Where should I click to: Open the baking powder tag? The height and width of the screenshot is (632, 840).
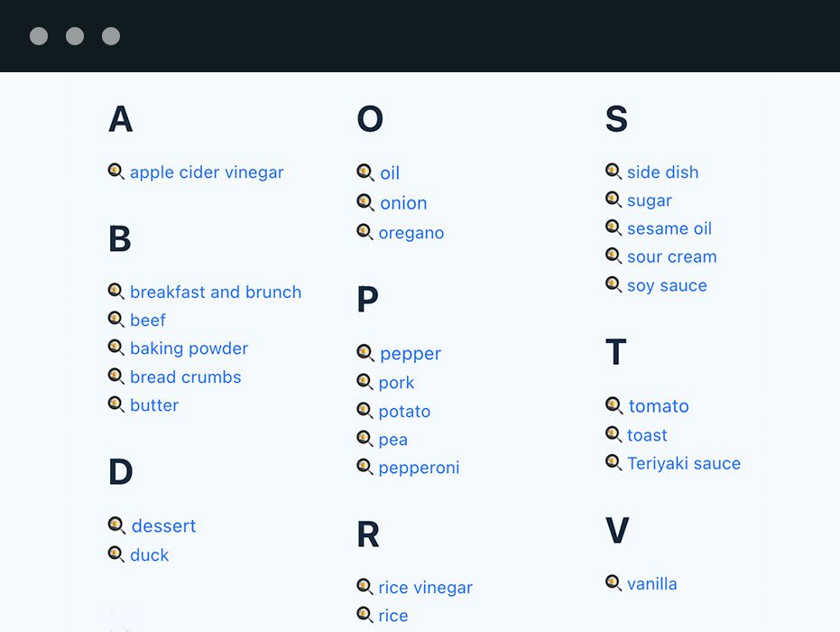pyautogui.click(x=189, y=349)
